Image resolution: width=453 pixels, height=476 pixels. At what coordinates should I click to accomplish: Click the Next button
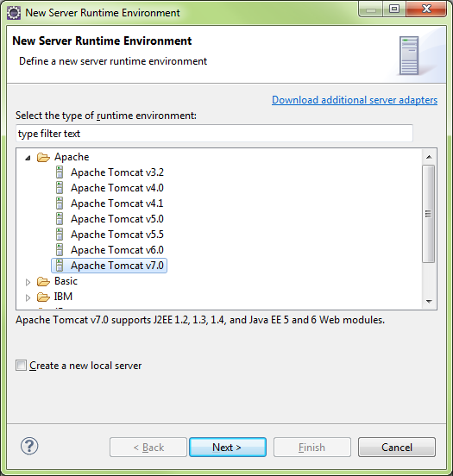[x=228, y=448]
